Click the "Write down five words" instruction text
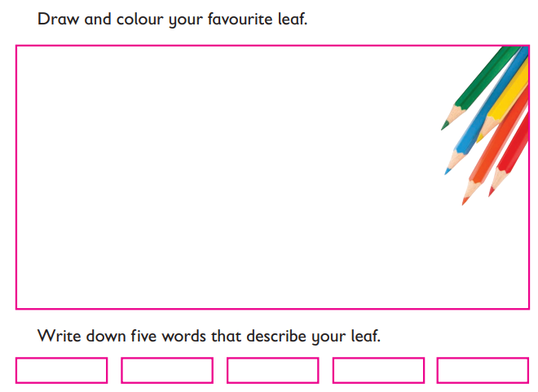 point(209,336)
